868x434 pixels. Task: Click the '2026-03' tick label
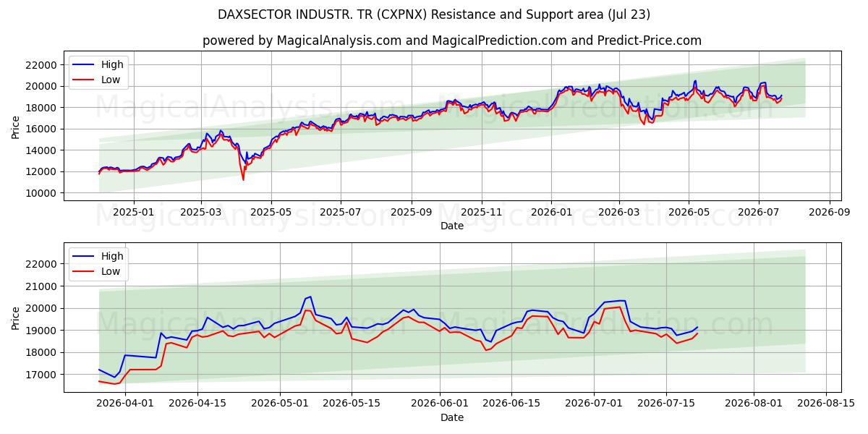[x=619, y=213]
